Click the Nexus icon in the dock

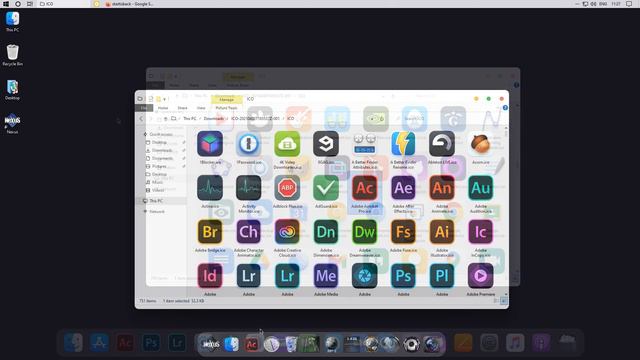pyautogui.click(x=211, y=344)
